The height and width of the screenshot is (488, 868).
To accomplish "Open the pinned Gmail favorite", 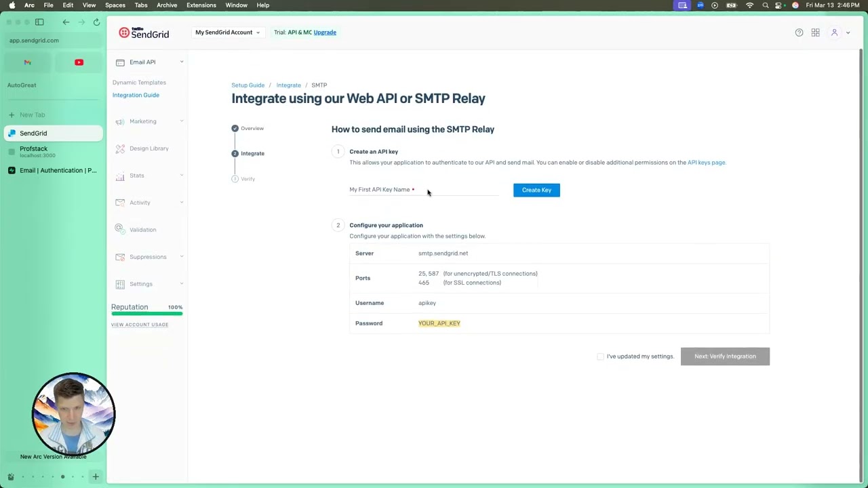I will 28,62.
